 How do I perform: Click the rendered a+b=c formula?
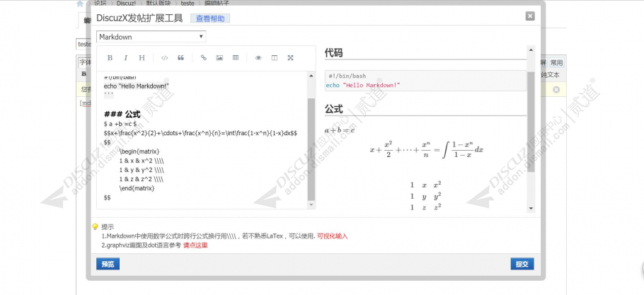point(340,130)
